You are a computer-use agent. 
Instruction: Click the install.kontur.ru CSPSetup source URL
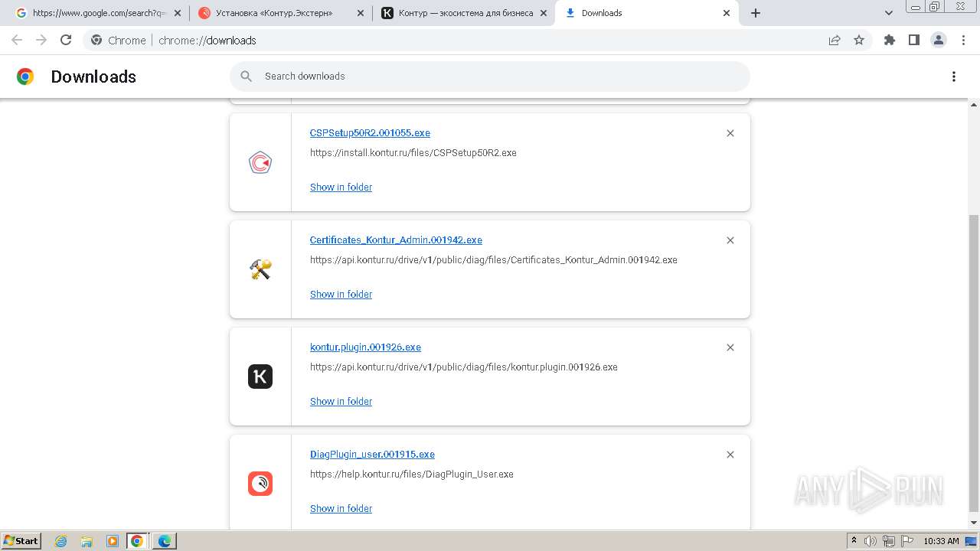point(413,153)
